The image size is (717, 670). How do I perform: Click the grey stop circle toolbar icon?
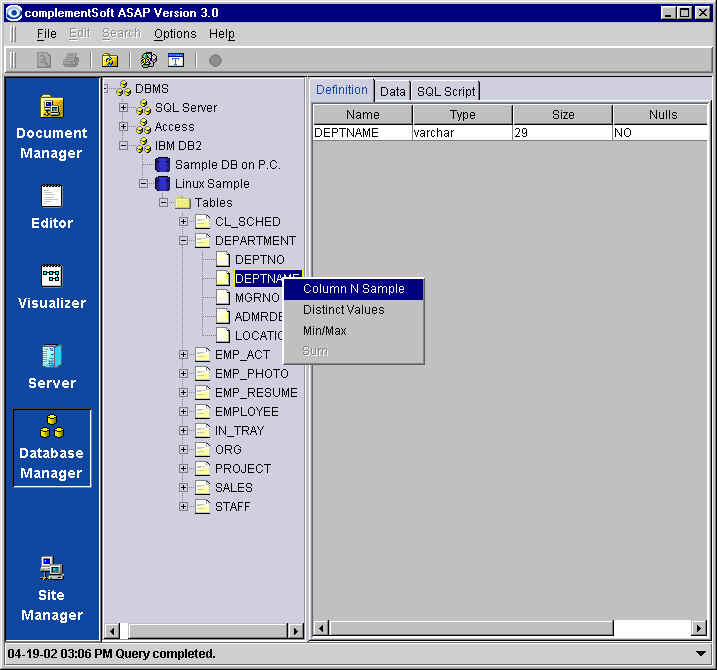pos(215,60)
